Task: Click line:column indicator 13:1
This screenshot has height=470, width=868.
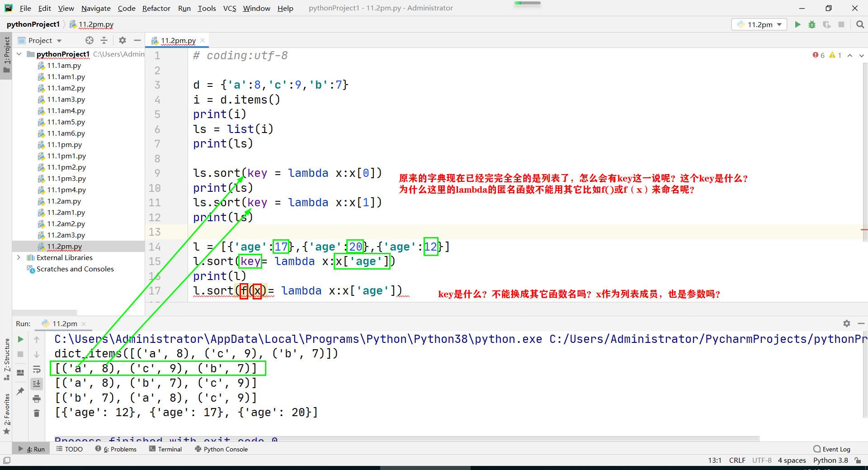Action: (715, 461)
